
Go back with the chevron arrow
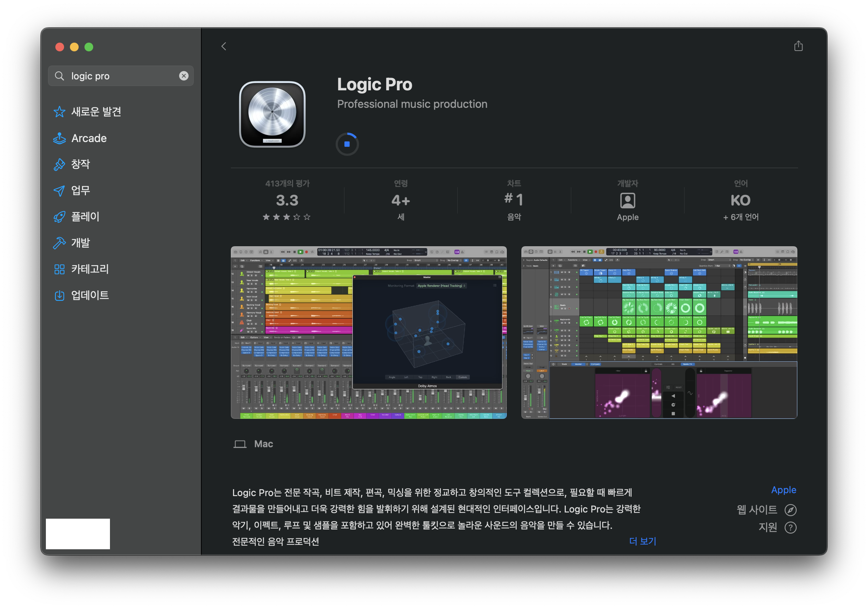[224, 46]
